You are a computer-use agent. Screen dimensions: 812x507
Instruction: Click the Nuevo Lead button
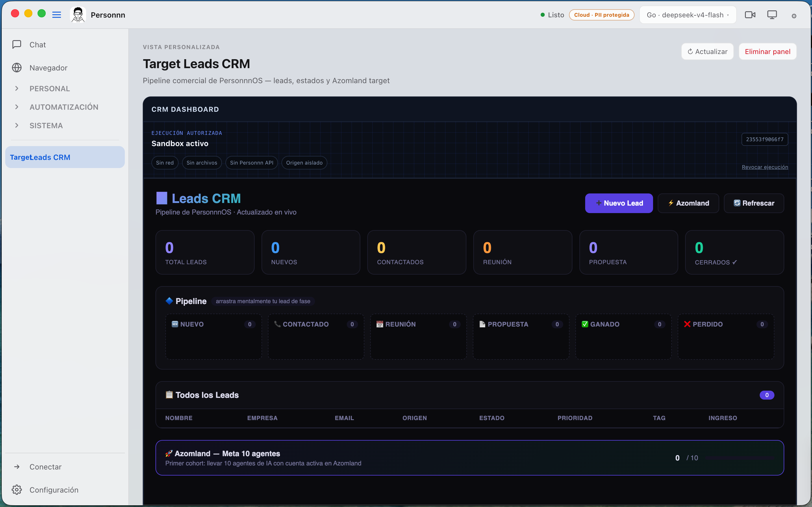619,203
